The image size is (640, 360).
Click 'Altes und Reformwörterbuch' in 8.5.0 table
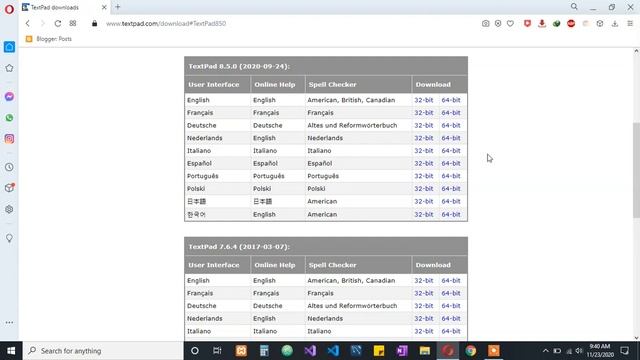(x=352, y=125)
